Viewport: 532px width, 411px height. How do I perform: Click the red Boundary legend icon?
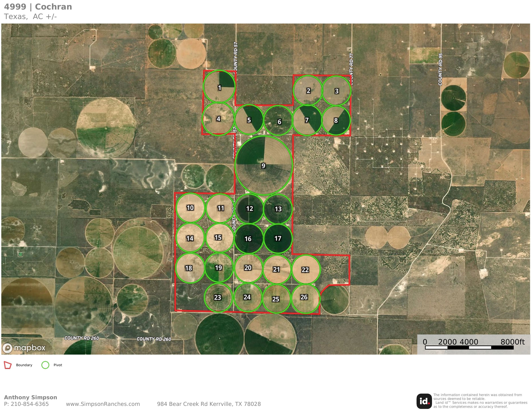tap(8, 365)
